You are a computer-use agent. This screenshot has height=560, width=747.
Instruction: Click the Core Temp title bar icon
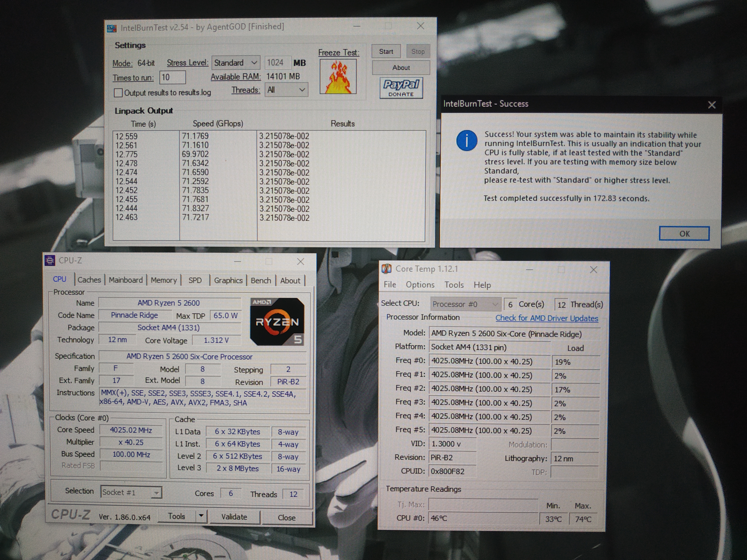coord(386,269)
